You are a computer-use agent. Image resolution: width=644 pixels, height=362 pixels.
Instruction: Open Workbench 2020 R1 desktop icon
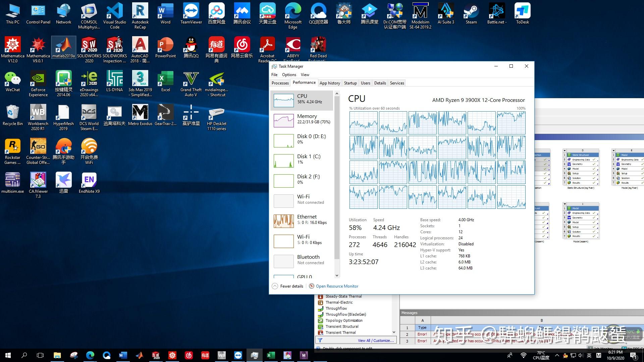pos(38,117)
